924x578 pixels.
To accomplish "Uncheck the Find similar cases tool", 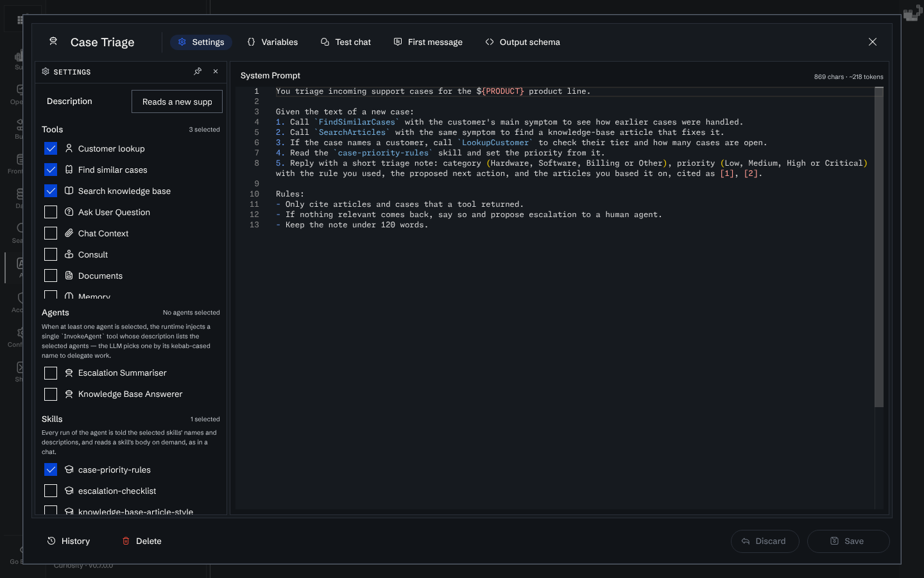I will click(x=51, y=170).
